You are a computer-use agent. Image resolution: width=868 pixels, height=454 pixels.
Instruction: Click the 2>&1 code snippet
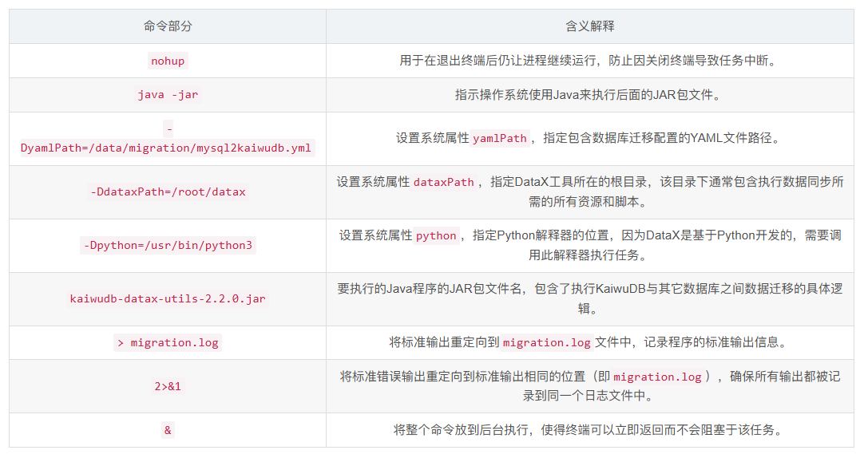coord(168,386)
